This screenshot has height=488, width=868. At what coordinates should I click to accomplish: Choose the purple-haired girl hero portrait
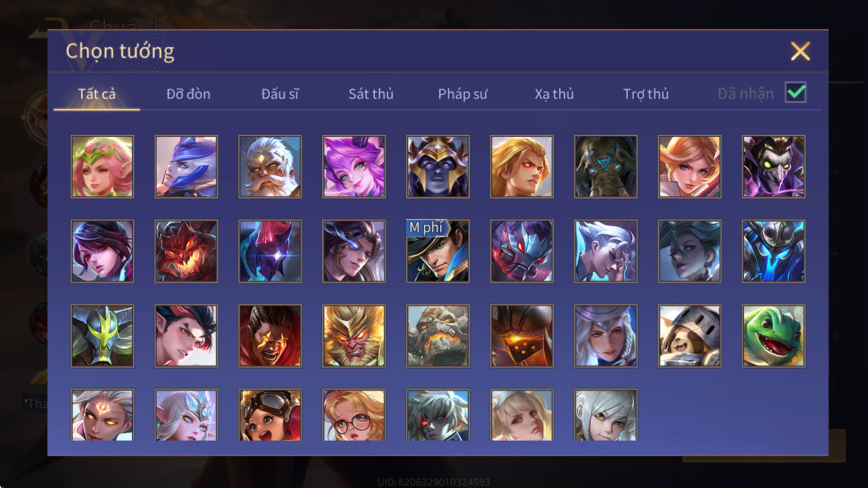[x=354, y=166]
